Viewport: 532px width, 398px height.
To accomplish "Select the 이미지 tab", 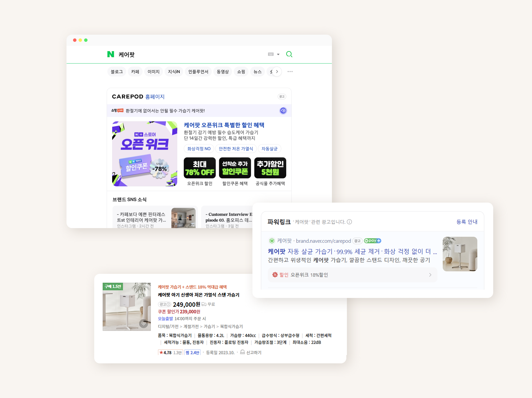I will (x=154, y=72).
